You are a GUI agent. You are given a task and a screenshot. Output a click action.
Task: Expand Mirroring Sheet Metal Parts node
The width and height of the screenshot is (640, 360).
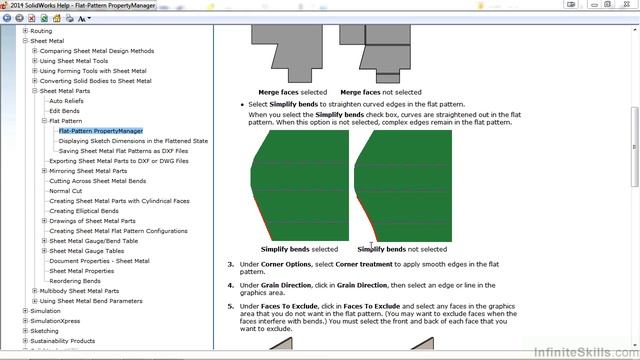click(44, 171)
